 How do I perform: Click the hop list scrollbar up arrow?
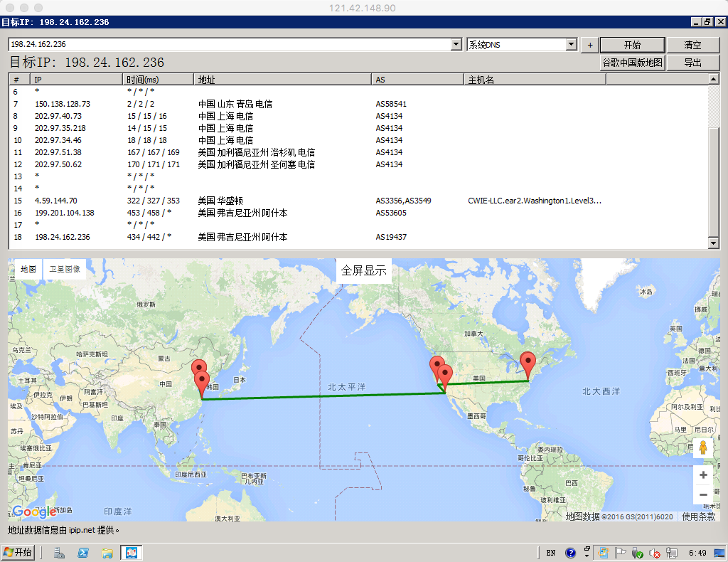click(714, 80)
